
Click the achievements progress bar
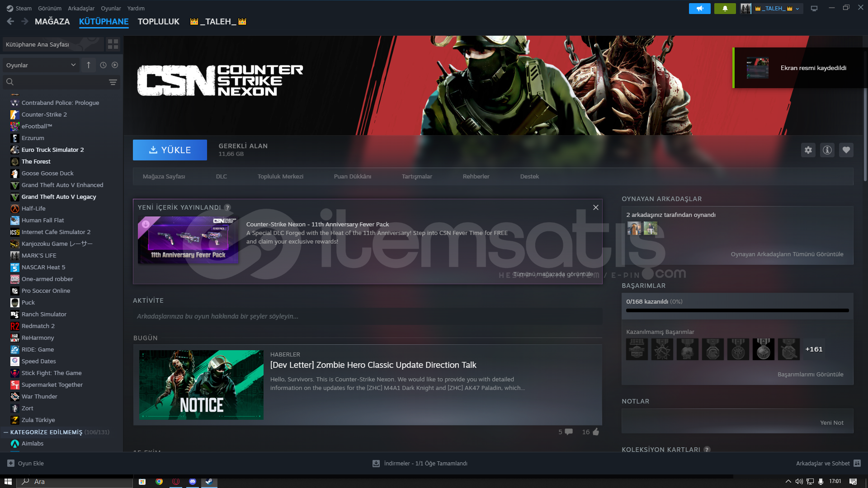(x=737, y=310)
